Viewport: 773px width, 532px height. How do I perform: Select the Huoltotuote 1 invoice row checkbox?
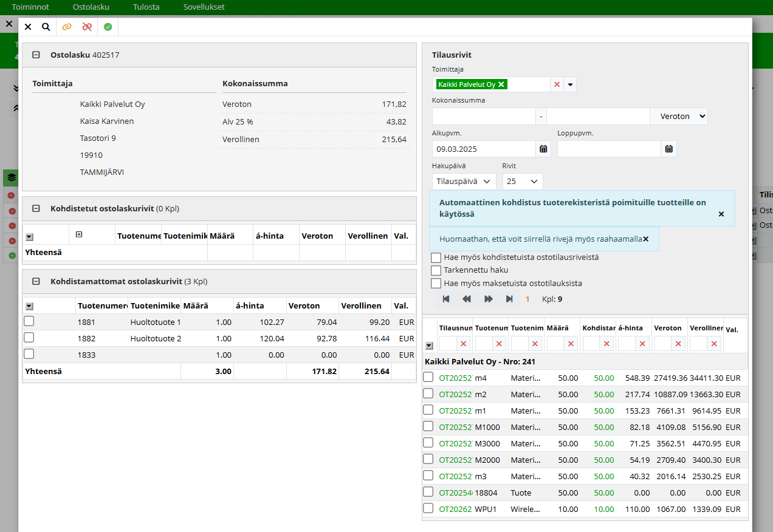[29, 321]
